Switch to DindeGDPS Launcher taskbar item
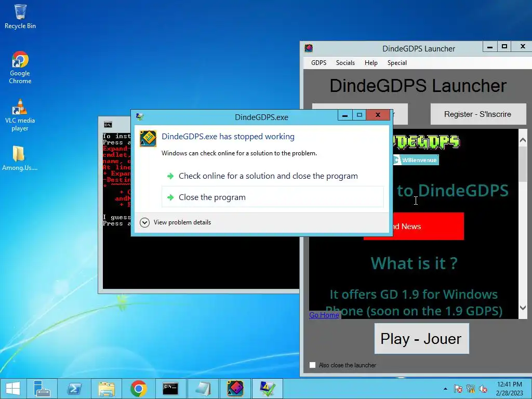The image size is (532, 399). click(x=235, y=389)
